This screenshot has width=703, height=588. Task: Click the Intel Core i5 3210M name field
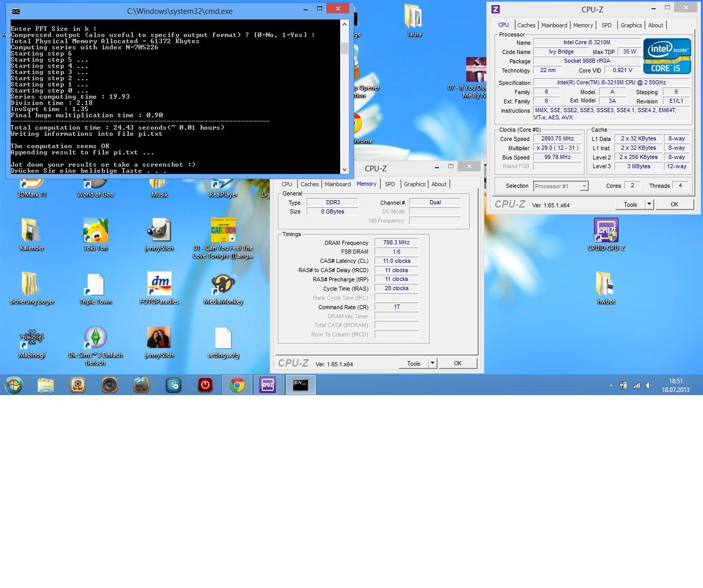click(x=587, y=42)
